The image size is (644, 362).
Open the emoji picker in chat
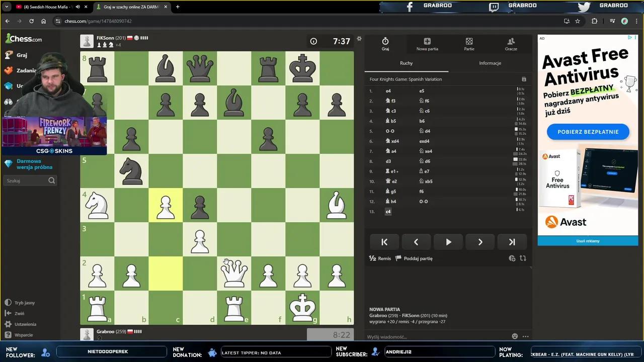point(515,336)
